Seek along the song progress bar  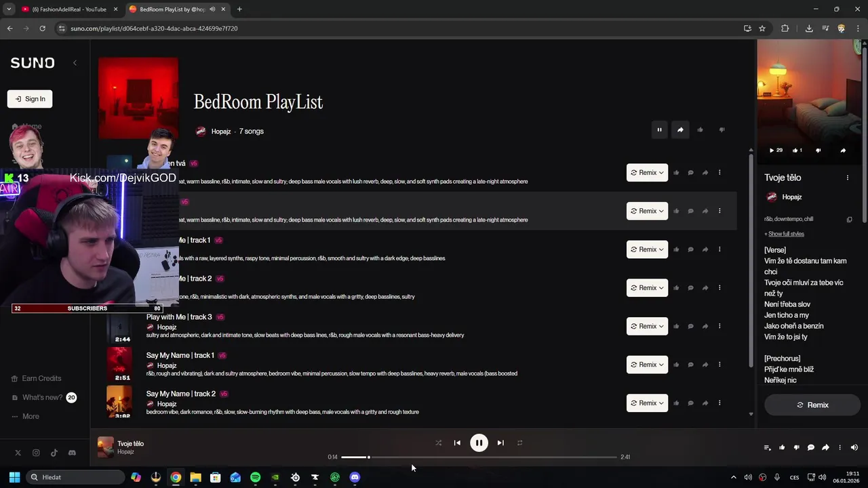tap(479, 457)
